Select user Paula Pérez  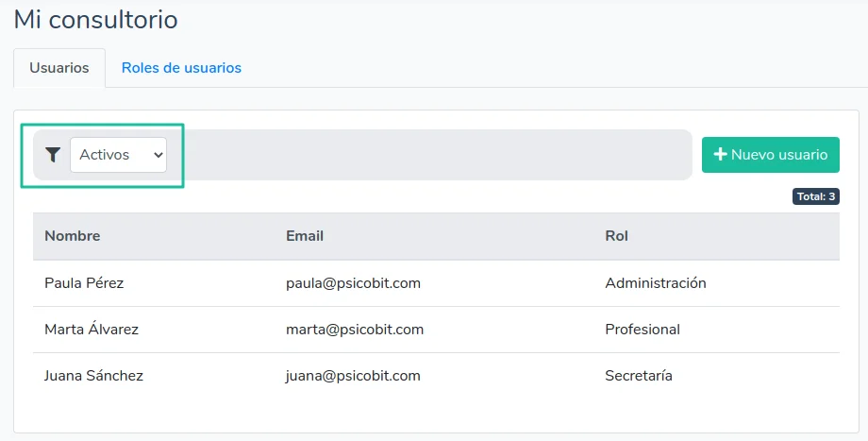(x=84, y=283)
